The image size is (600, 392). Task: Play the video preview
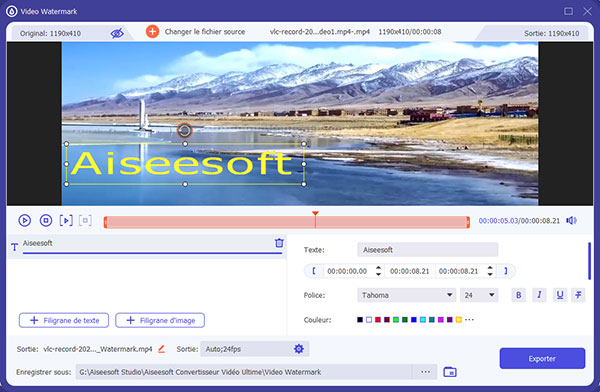click(x=24, y=220)
